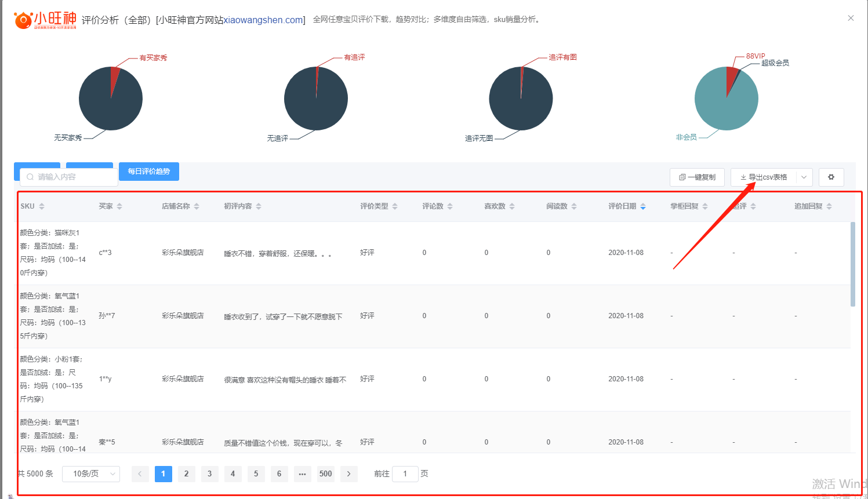Click the 一键复制 button
Image resolution: width=868 pixels, height=499 pixels.
(697, 177)
